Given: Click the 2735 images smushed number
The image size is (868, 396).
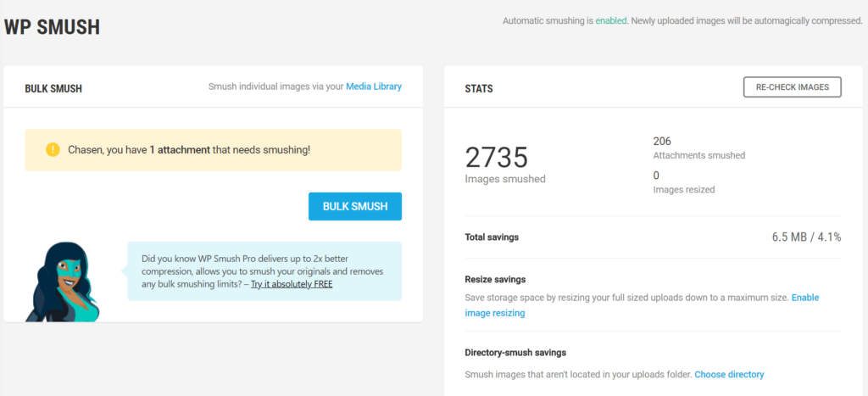Looking at the screenshot, I should 497,157.
